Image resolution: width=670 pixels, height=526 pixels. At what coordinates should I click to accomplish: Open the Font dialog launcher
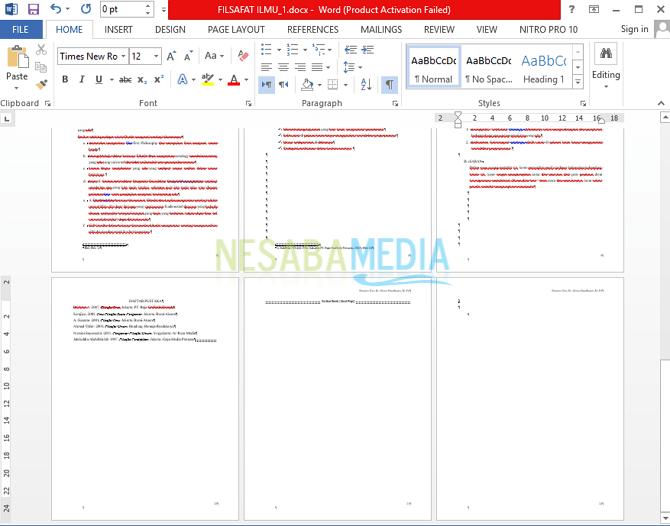[x=248, y=103]
